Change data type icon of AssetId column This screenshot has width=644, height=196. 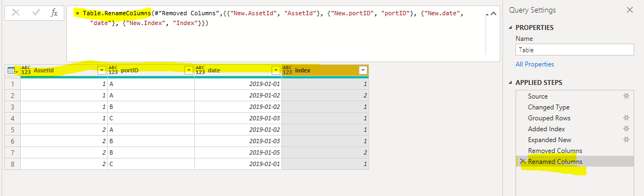coord(26,70)
